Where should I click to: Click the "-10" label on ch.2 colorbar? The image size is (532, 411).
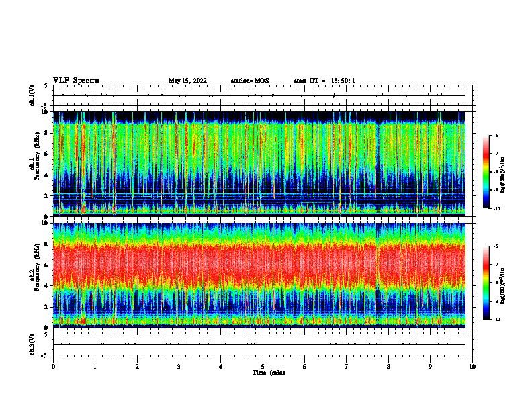click(x=496, y=319)
